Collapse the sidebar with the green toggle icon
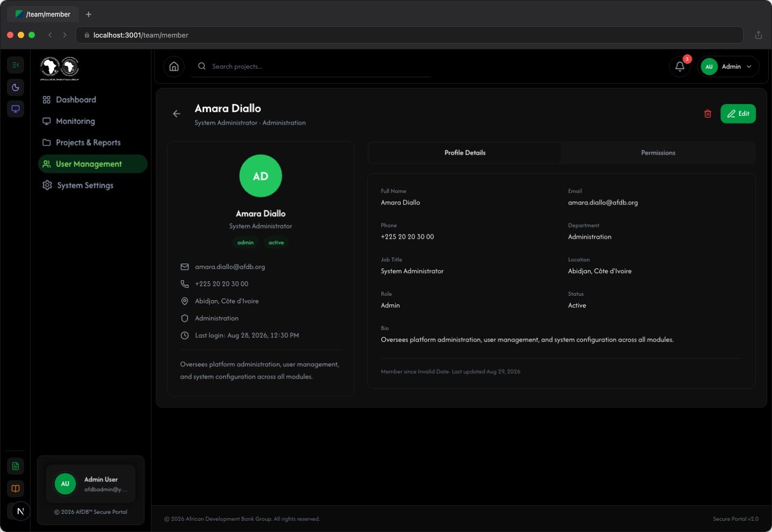The width and height of the screenshot is (772, 532). point(16,65)
